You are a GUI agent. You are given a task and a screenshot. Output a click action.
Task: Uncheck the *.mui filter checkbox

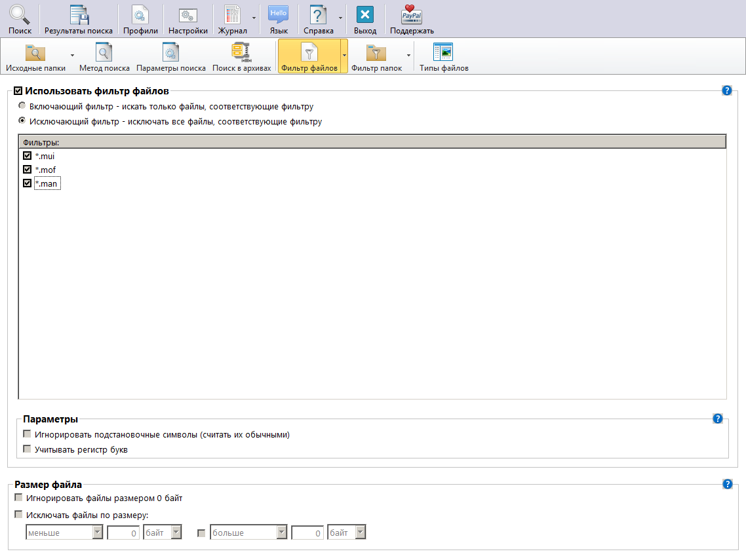(27, 155)
